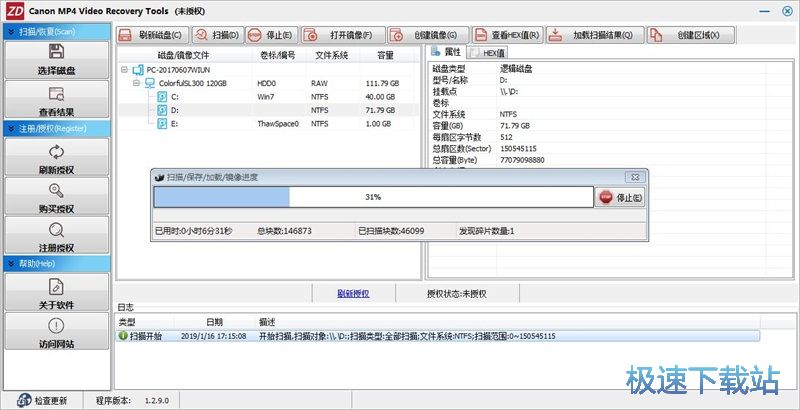This screenshot has height=410, width=800.
Task: Open 关于软件 from the sidebar
Action: 57,292
